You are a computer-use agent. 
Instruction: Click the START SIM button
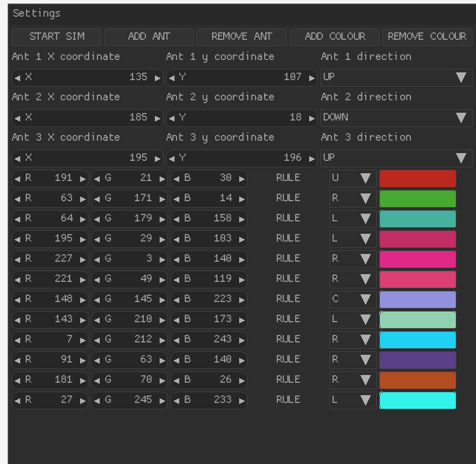point(56,37)
